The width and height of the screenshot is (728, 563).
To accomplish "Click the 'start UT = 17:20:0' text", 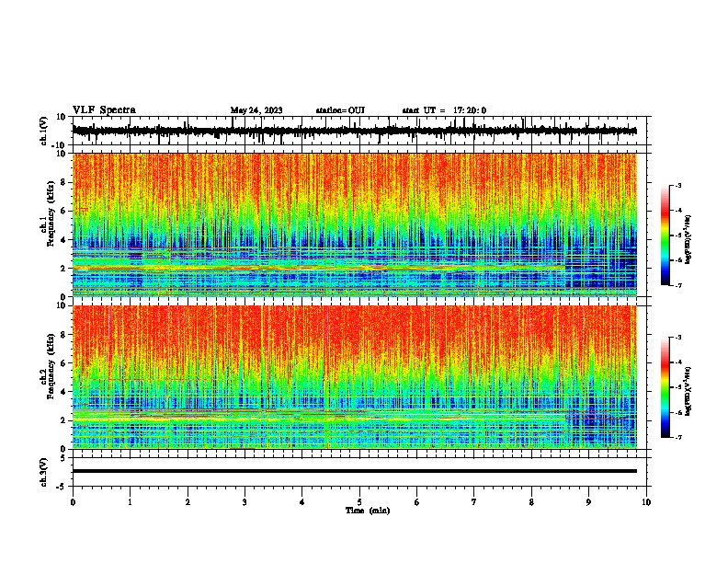I will click(x=444, y=110).
